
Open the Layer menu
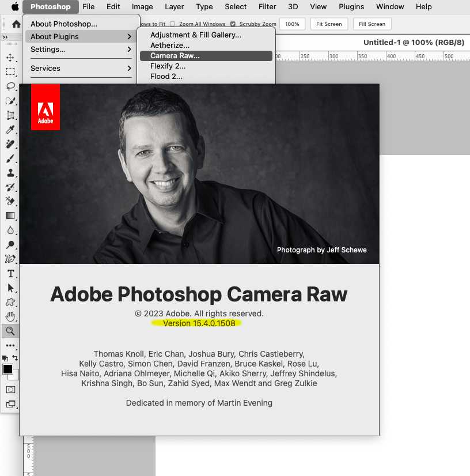coord(174,7)
